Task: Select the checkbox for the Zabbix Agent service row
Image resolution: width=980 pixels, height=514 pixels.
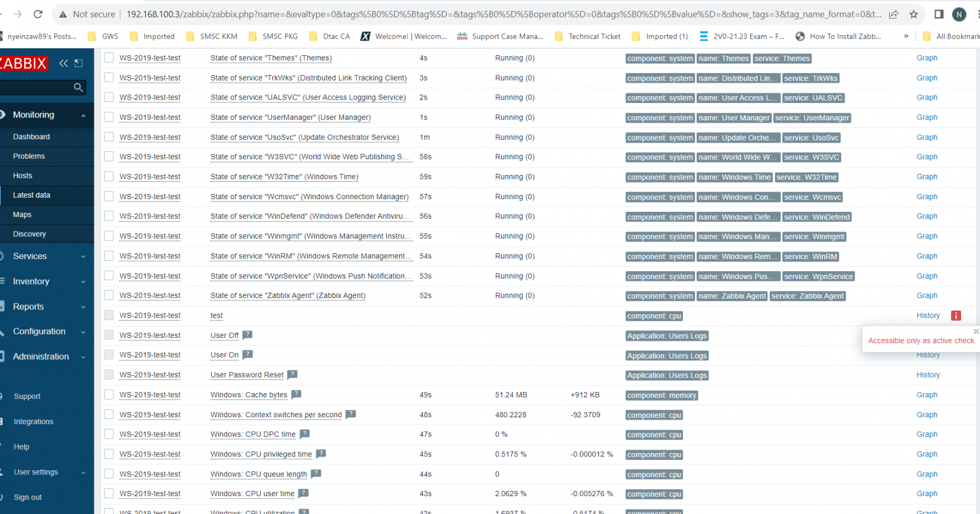Action: pos(109,295)
